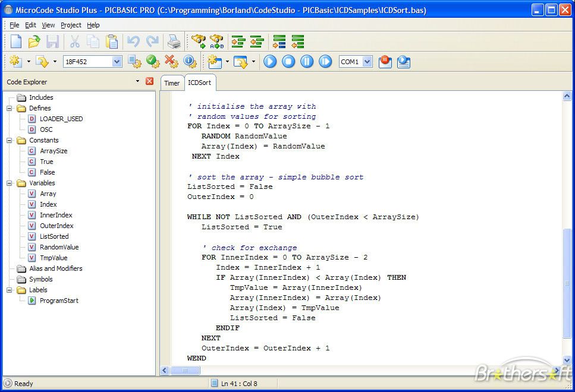Select the ProgramStart label in Code Explorer
The height and width of the screenshot is (392, 575).
(58, 301)
